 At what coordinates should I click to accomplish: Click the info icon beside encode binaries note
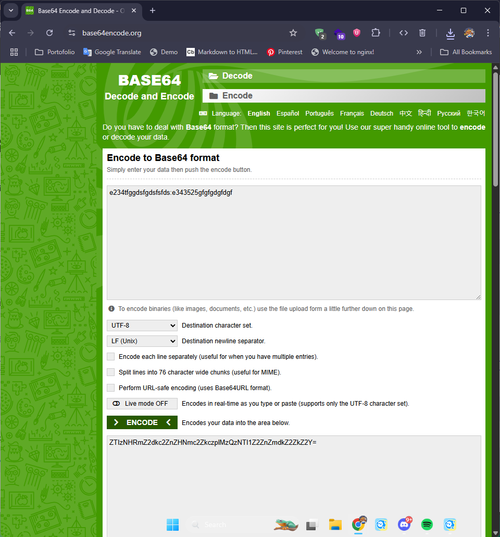(111, 309)
